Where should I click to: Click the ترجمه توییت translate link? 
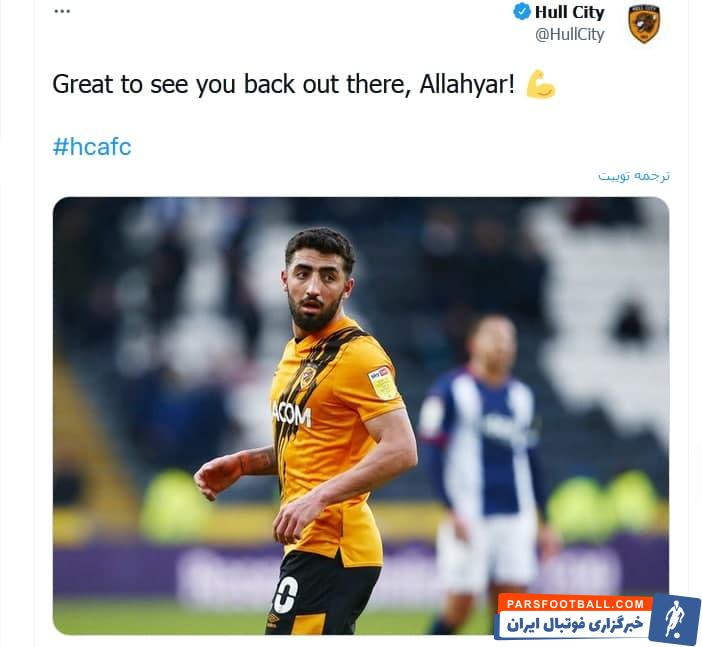[634, 176]
